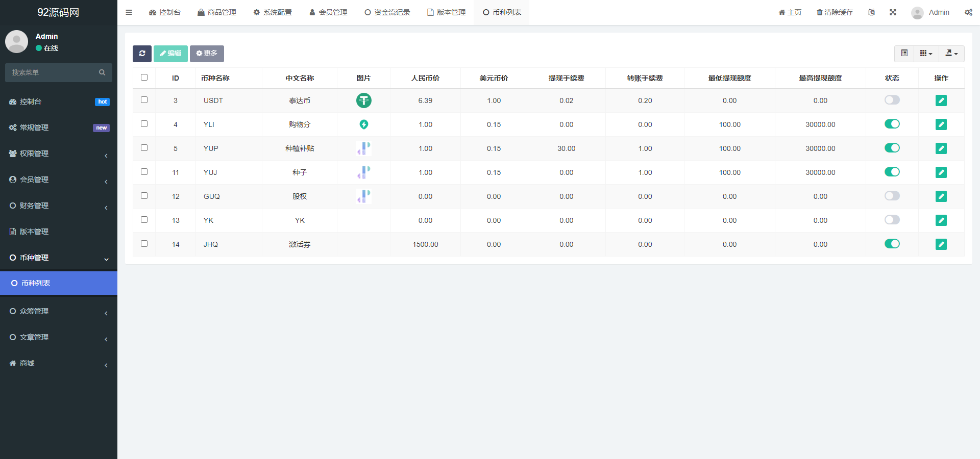Open the YUP coin image
980x459 pixels.
point(364,148)
